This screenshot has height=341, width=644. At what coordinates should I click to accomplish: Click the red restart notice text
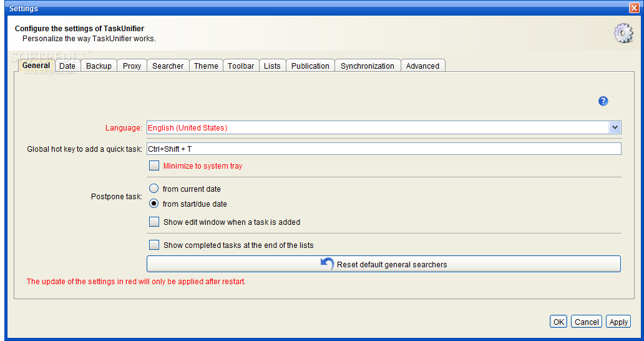(137, 282)
